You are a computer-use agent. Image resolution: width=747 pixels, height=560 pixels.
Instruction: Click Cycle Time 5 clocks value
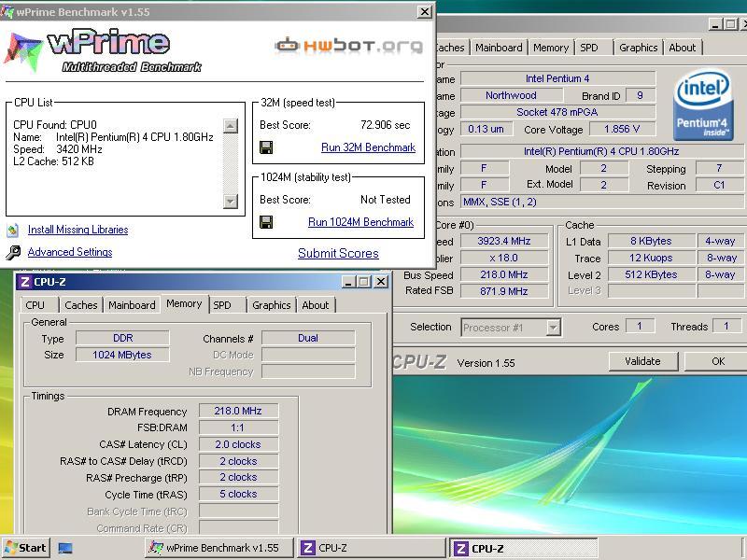point(238,495)
